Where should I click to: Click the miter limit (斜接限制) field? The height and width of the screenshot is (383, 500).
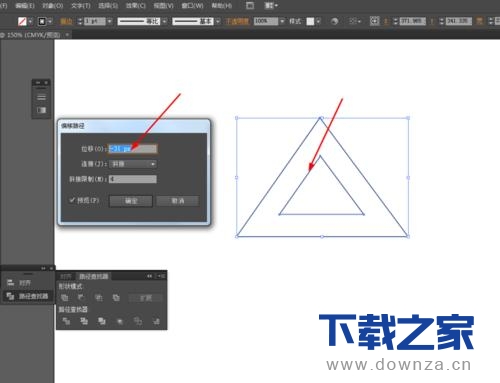tap(133, 179)
